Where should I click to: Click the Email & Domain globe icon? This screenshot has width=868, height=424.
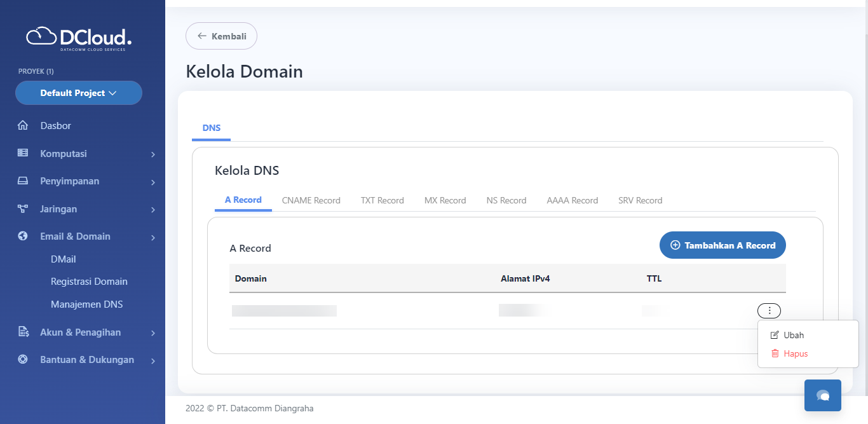click(23, 236)
